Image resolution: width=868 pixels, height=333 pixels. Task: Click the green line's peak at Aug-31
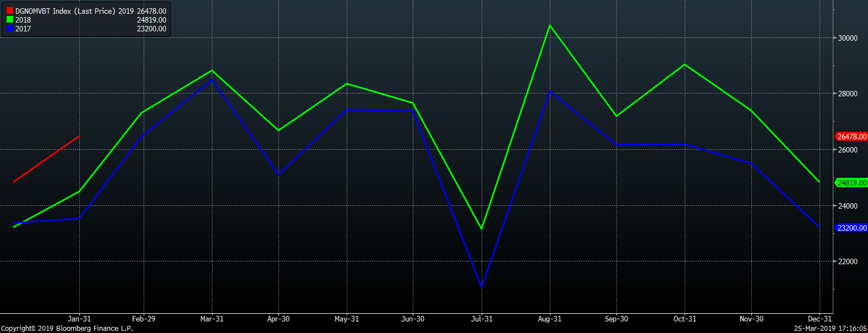pos(549,25)
